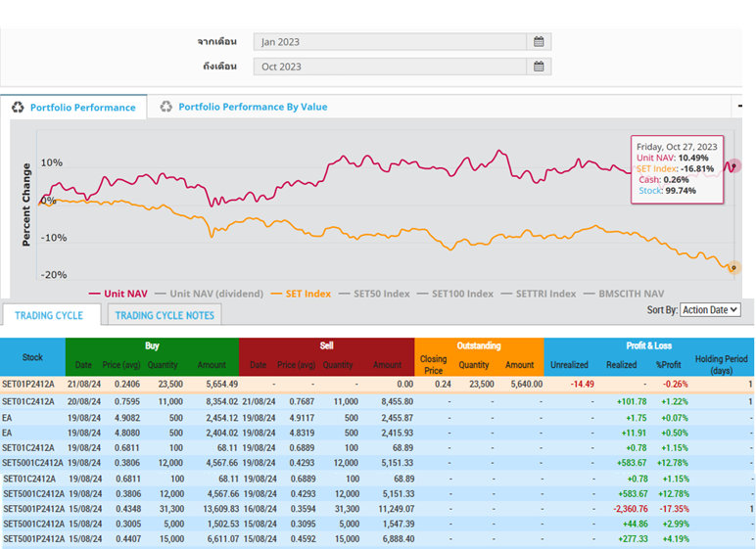Click realized profit +277.33
This screenshot has height=549, width=756.
click(x=633, y=538)
